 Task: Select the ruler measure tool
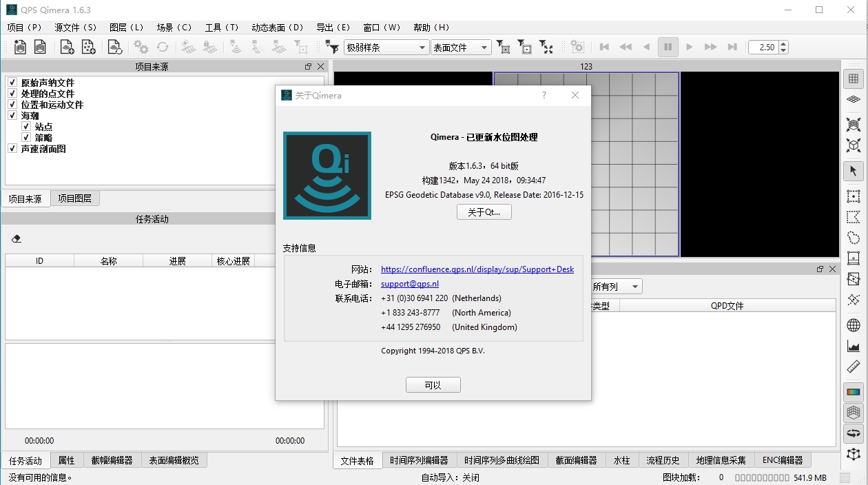click(x=854, y=367)
